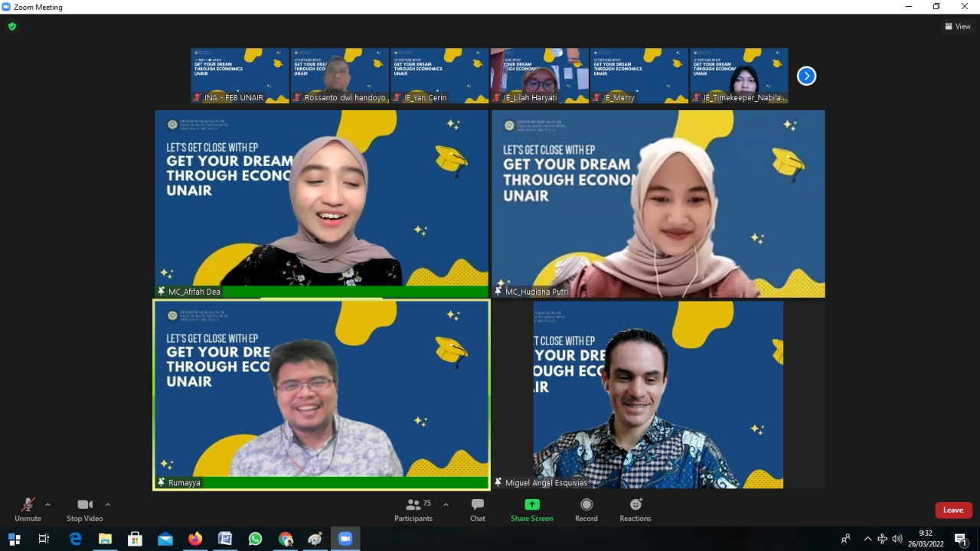Open the Participants panel
This screenshot has width=980, height=551.
pos(413,510)
